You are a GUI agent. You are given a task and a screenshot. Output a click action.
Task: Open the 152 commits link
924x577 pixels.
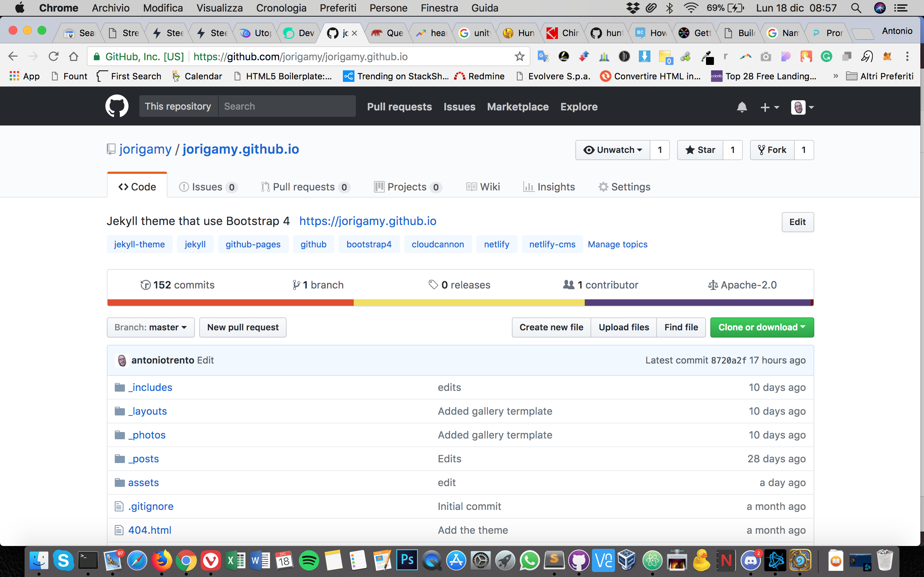pos(178,285)
